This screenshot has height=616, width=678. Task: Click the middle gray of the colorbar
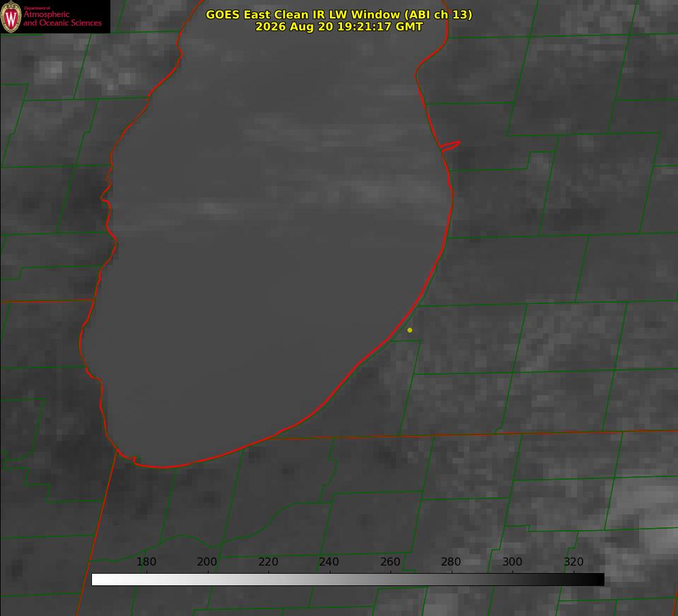coord(348,580)
